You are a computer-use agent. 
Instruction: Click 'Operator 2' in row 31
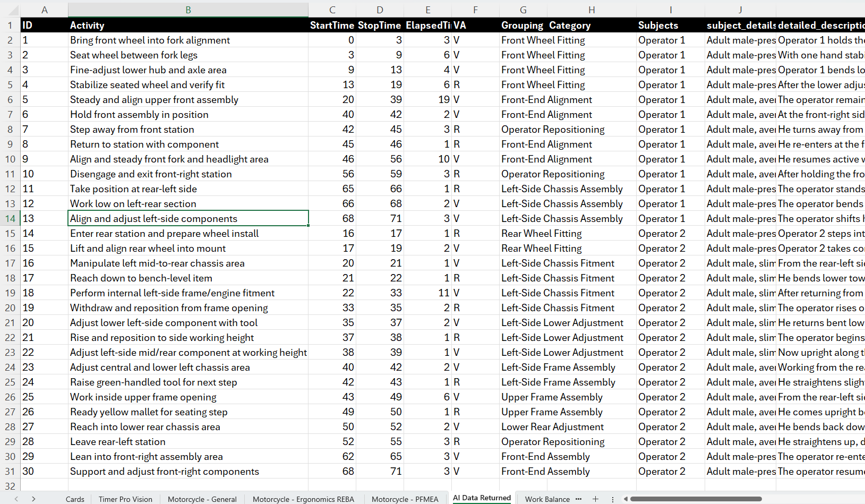[x=671, y=471]
